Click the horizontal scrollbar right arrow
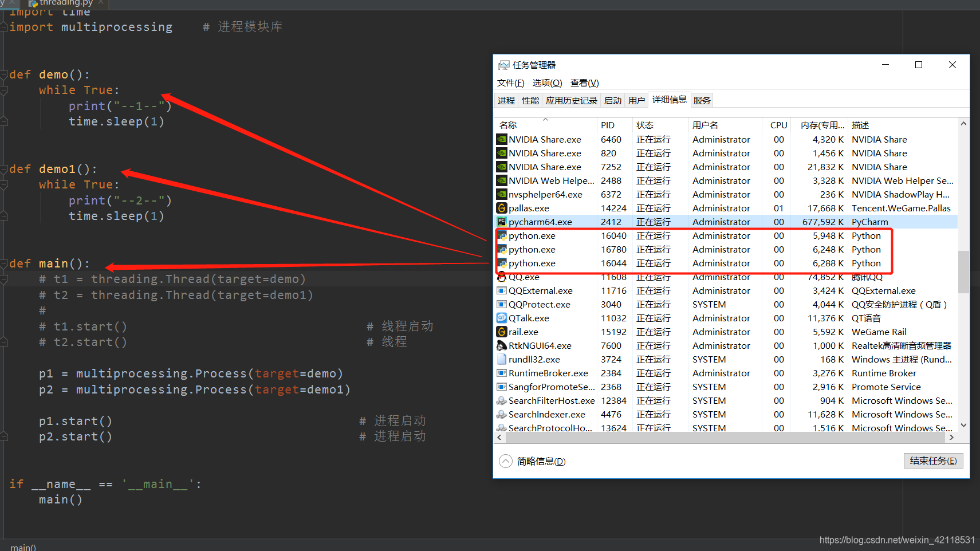This screenshot has height=551, width=980. pos(951,437)
